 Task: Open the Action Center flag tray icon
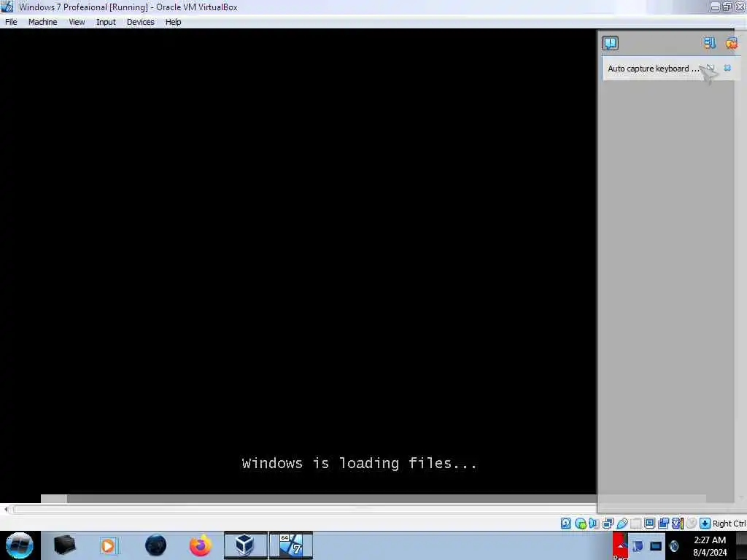pyautogui.click(x=638, y=546)
